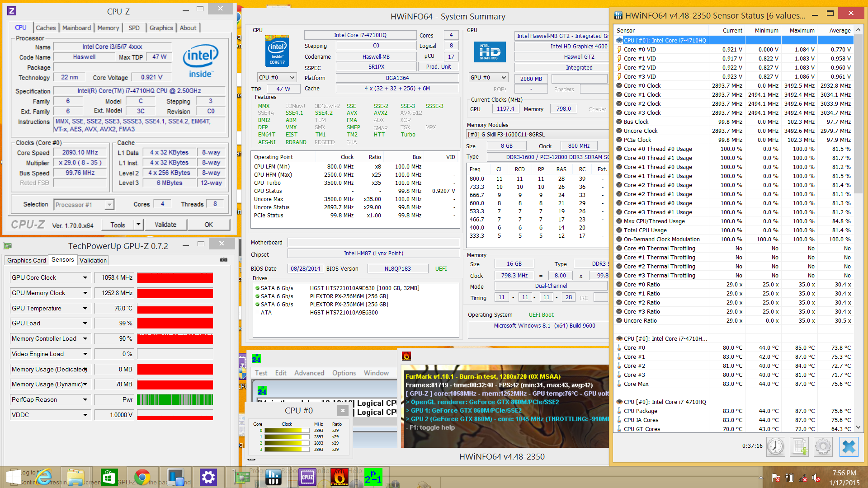Switch to HWiNFO via its taskbar icon
This screenshot has width=868, height=488.
pos(274,477)
